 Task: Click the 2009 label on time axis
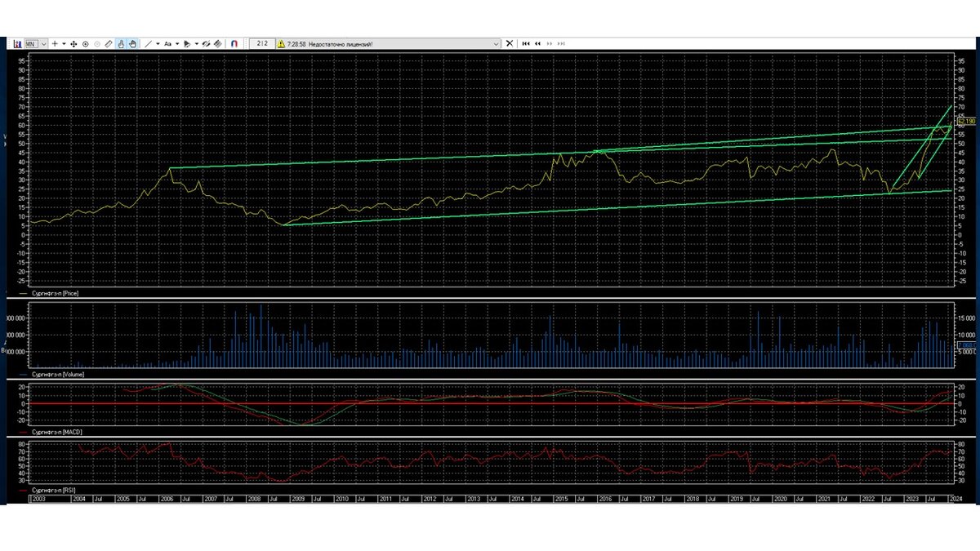(298, 498)
